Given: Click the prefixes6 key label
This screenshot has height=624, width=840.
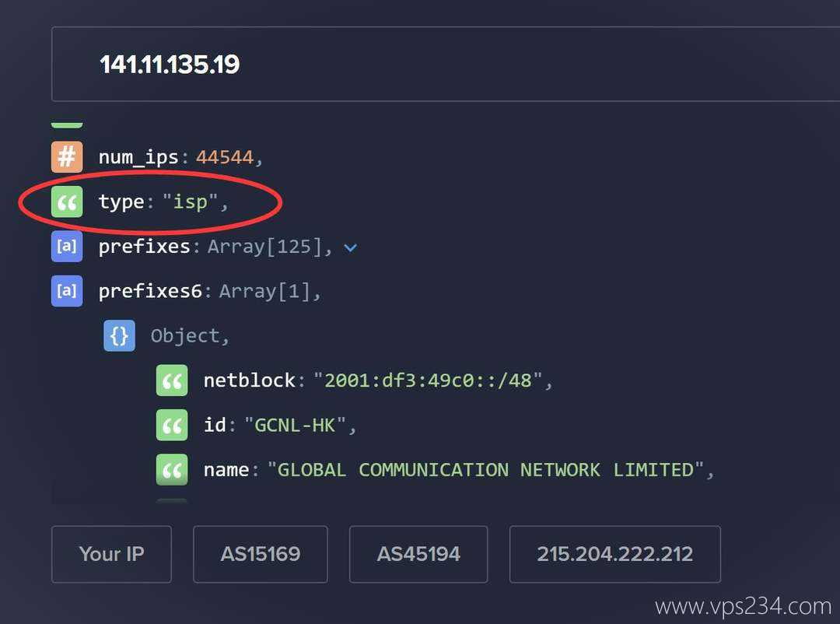Looking at the screenshot, I should coord(150,291).
